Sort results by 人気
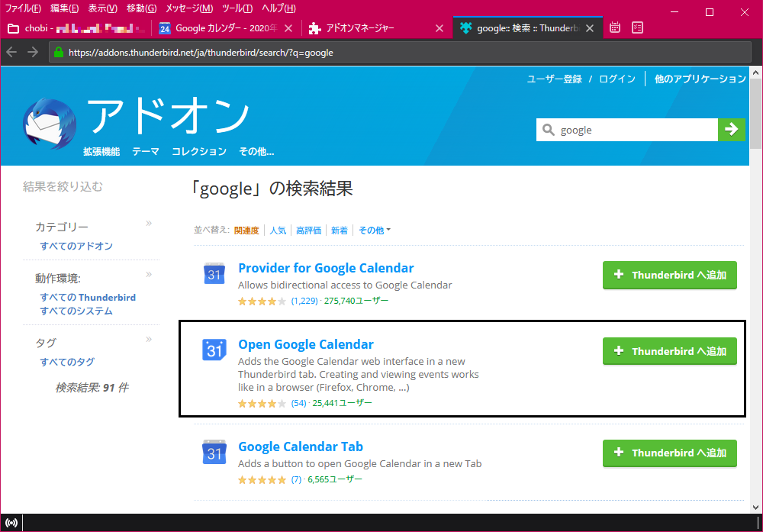This screenshot has height=532, width=763. click(278, 231)
